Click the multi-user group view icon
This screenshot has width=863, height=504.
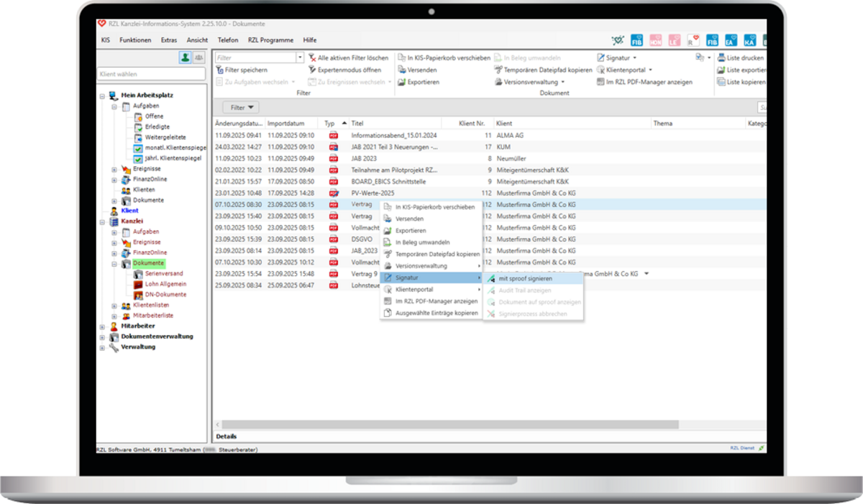[x=198, y=58]
